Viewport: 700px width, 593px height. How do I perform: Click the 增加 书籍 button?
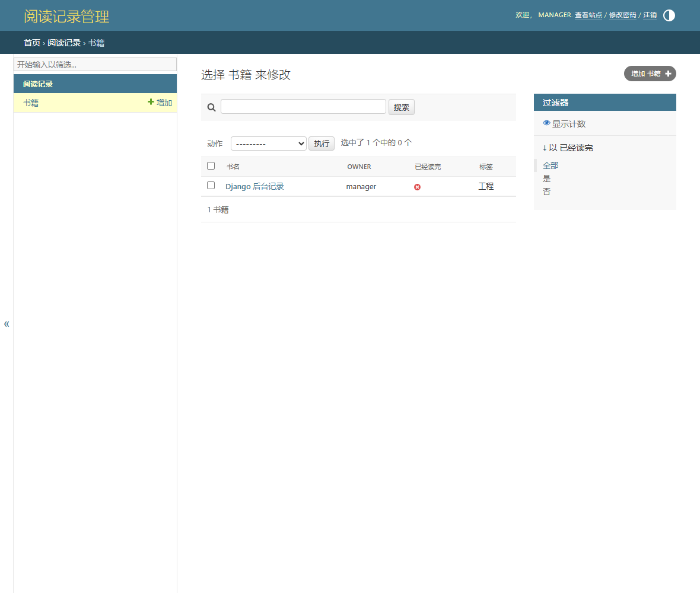650,74
